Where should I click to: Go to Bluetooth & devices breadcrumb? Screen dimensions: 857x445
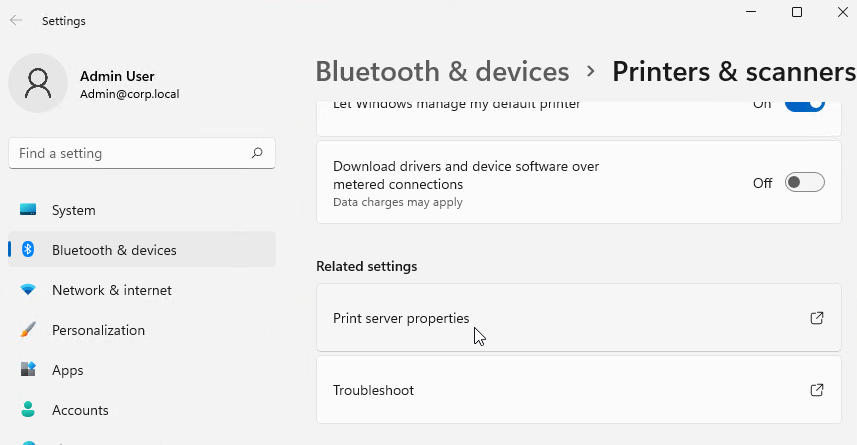442,72
